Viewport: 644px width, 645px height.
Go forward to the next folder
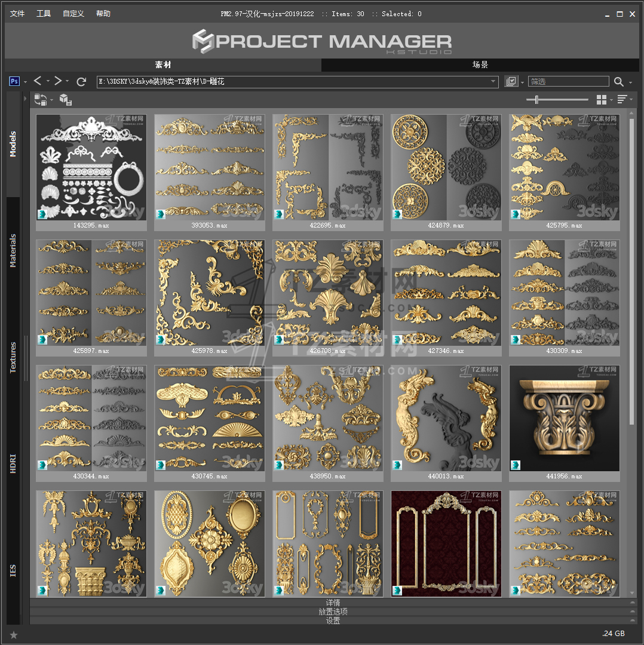tap(58, 81)
